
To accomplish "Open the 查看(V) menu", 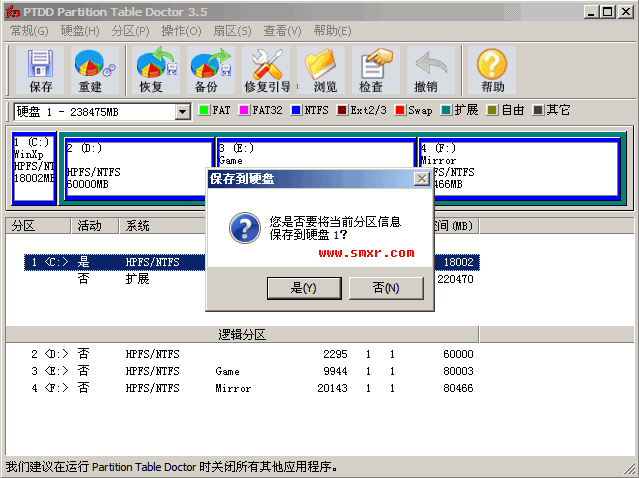I will coord(282,31).
